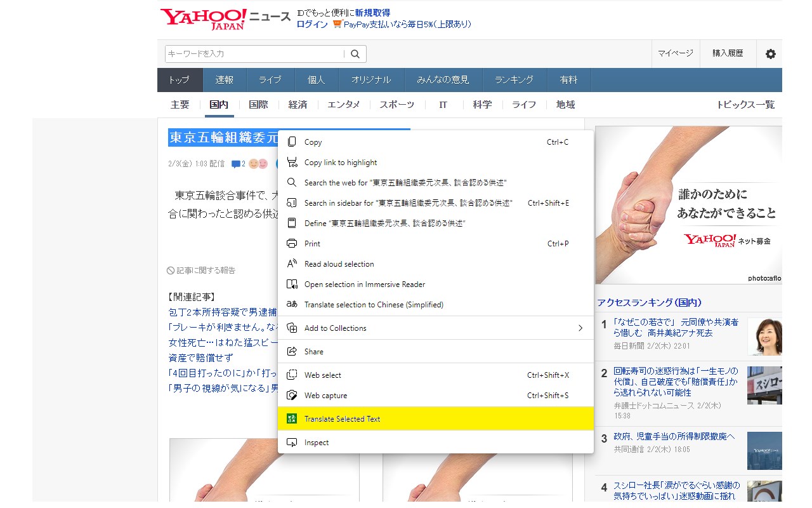Click the ログイン link
The width and height of the screenshot is (812, 508).
pyautogui.click(x=312, y=24)
